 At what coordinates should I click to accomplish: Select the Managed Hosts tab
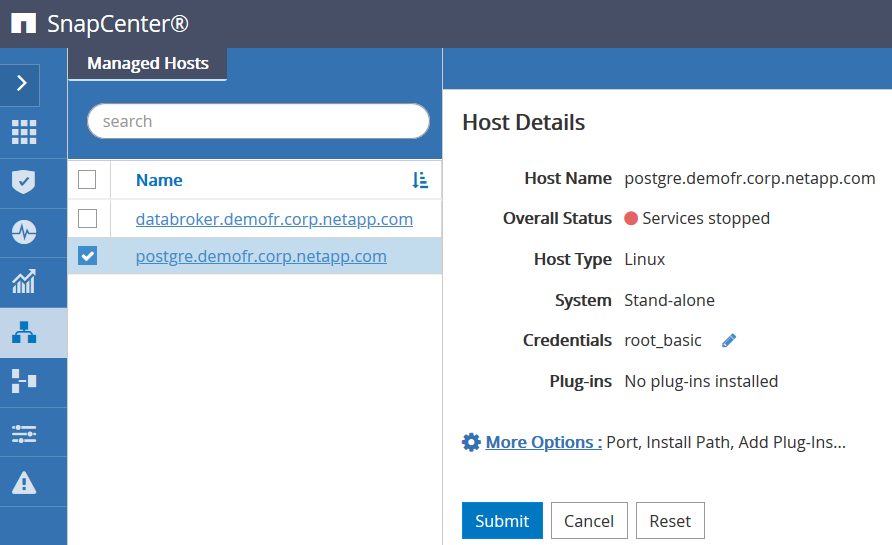click(148, 64)
